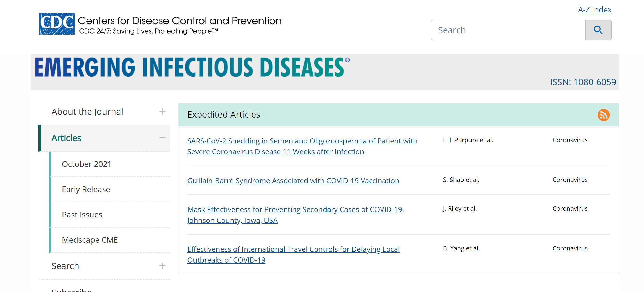Open International Travel Controls article
Image resolution: width=644 pixels, height=292 pixels.
293,255
